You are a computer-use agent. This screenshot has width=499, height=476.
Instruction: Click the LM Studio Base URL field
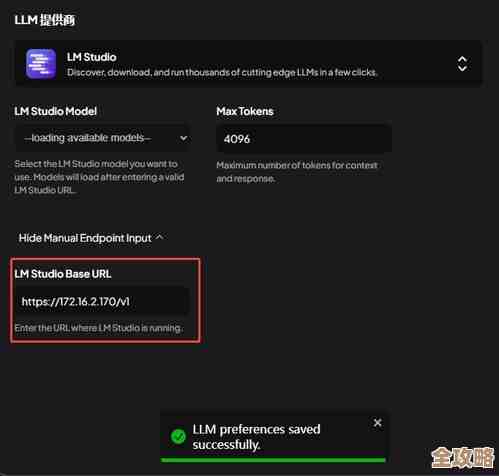[x=103, y=301]
